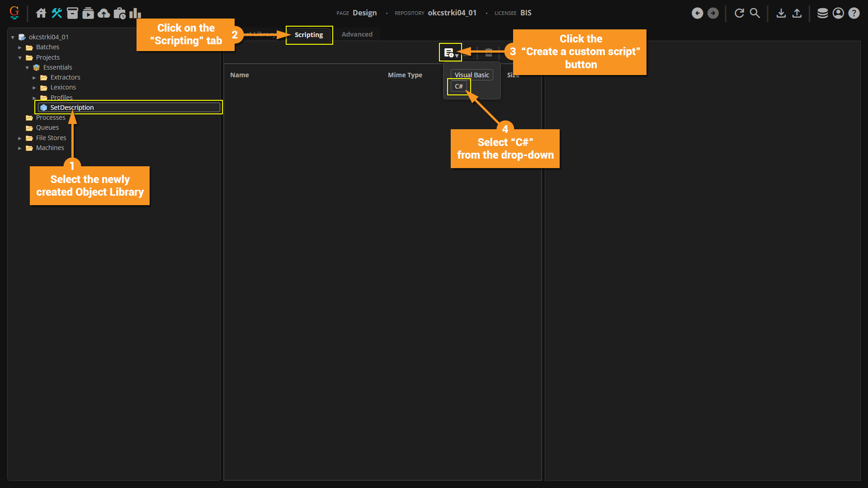Image resolution: width=868 pixels, height=488 pixels.
Task: Collapse the Essentials project node
Action: 27,68
